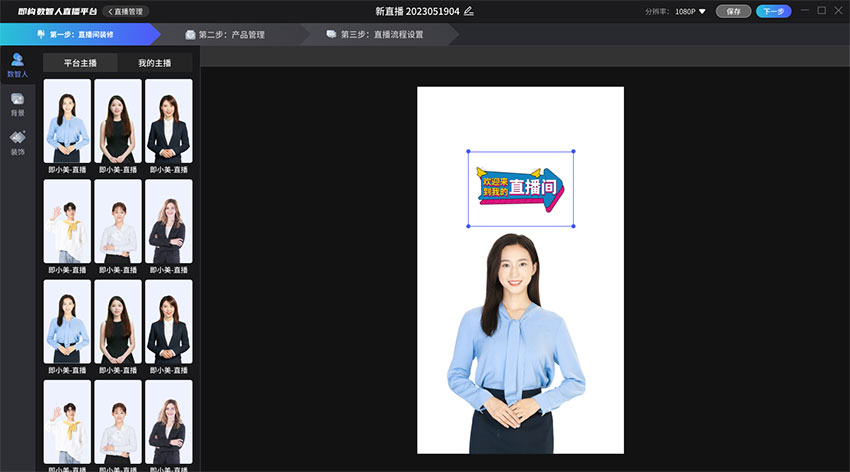Click the top-right resize handle of the sticker

click(573, 152)
